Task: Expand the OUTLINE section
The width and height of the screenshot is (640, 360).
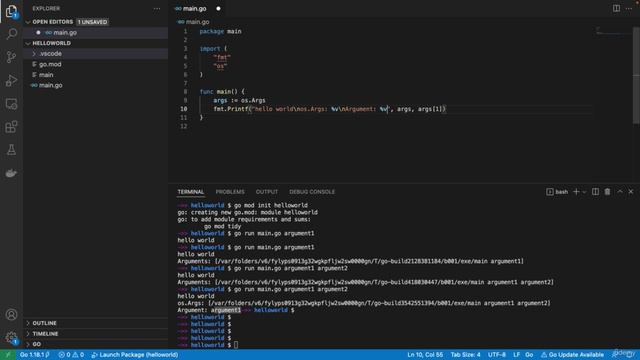Action: [44, 323]
